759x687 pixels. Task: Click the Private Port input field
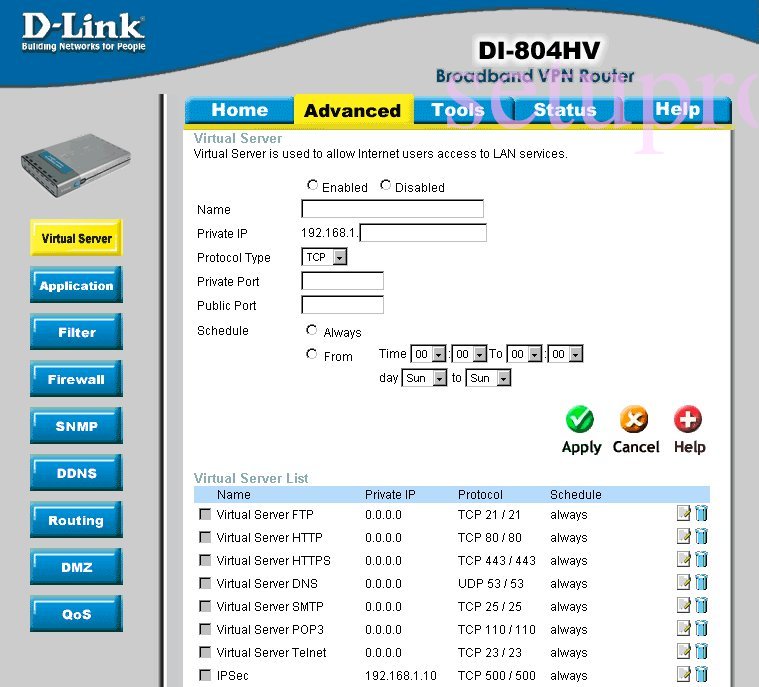[x=342, y=281]
